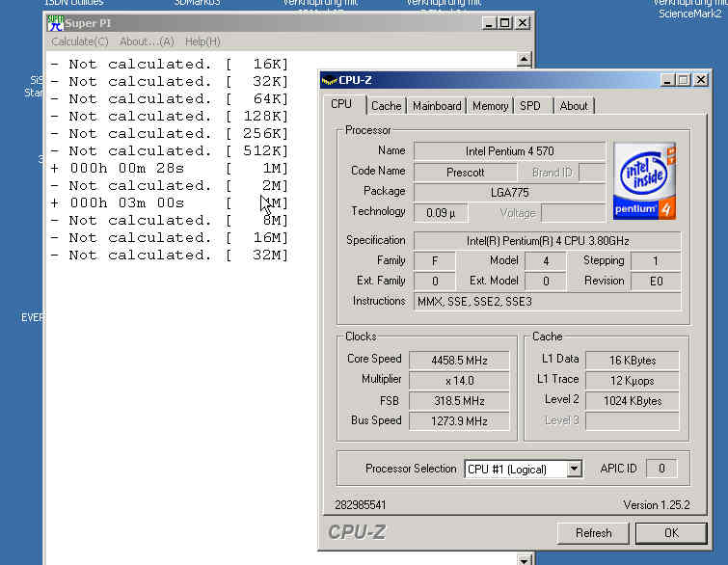Click the CPU-Z title bar icon

pos(329,80)
